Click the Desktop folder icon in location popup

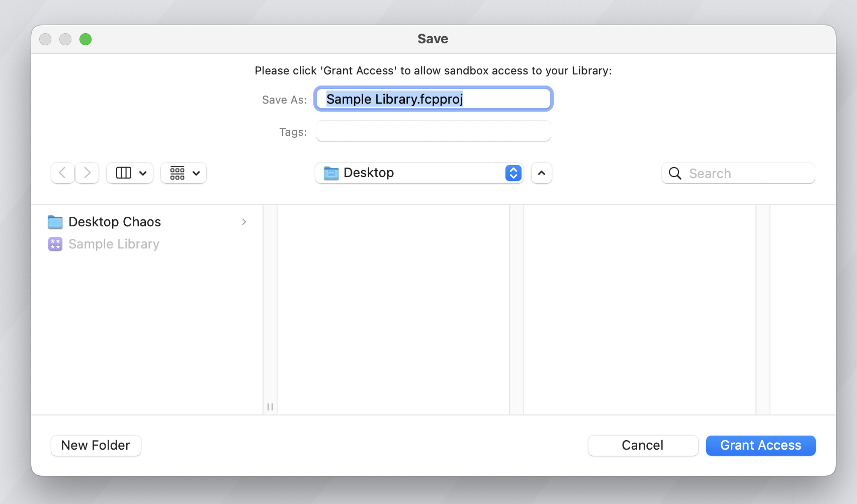click(331, 173)
